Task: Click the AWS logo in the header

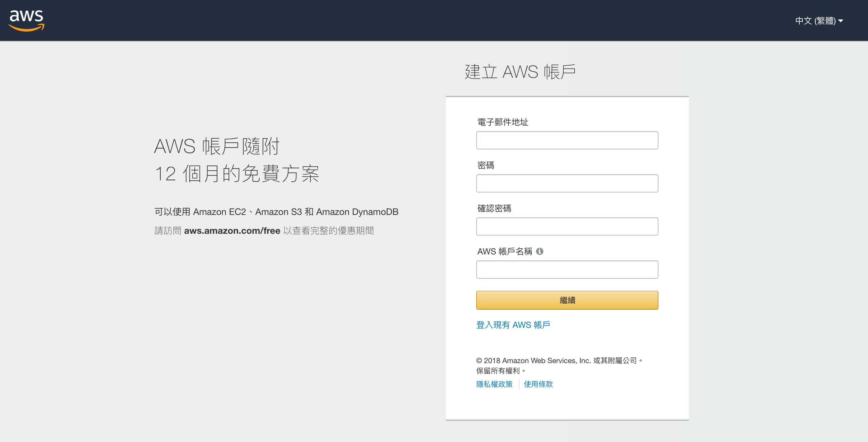Action: (27, 21)
